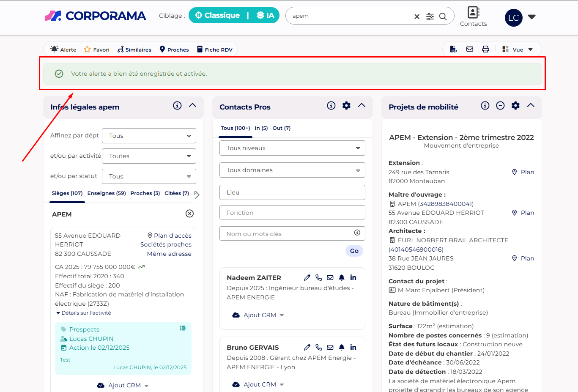This screenshot has height=392, width=578.
Task: Click the search magnifier icon
Action: (443, 16)
